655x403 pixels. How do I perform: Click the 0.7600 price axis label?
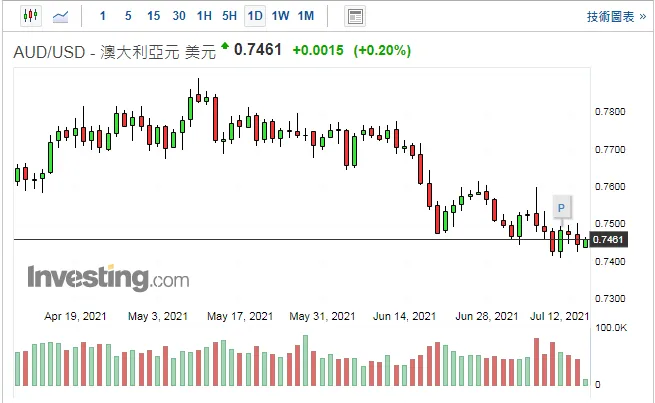(610, 186)
